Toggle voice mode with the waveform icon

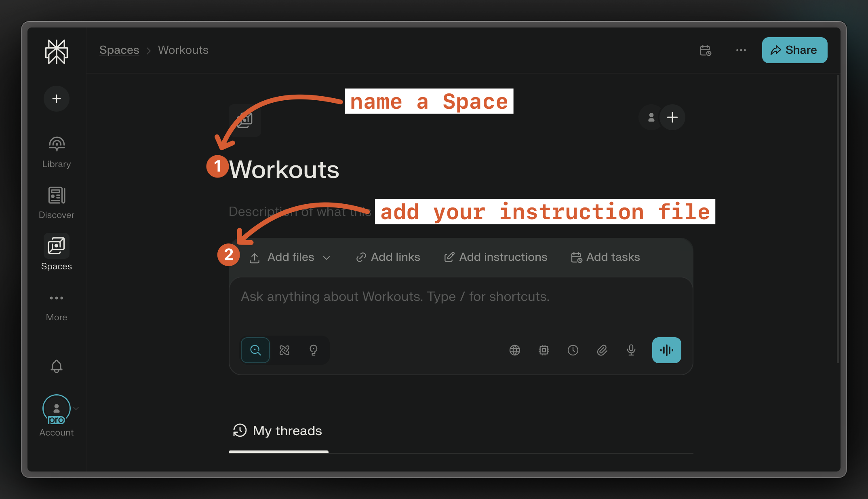pos(666,350)
